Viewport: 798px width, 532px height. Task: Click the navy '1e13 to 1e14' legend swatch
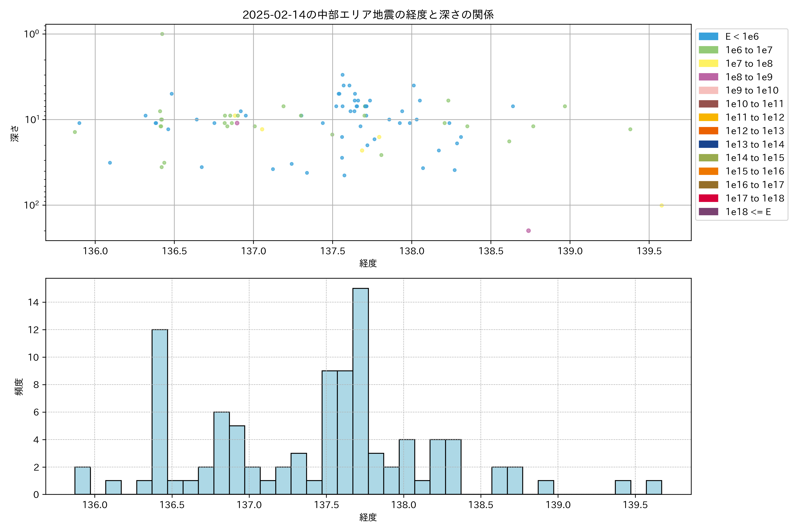708,144
